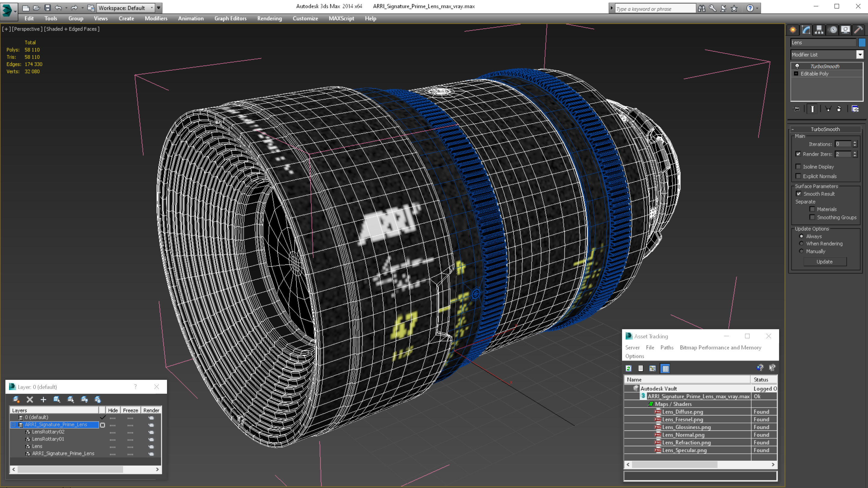Enable Explicit Normals checkbox

click(x=798, y=176)
